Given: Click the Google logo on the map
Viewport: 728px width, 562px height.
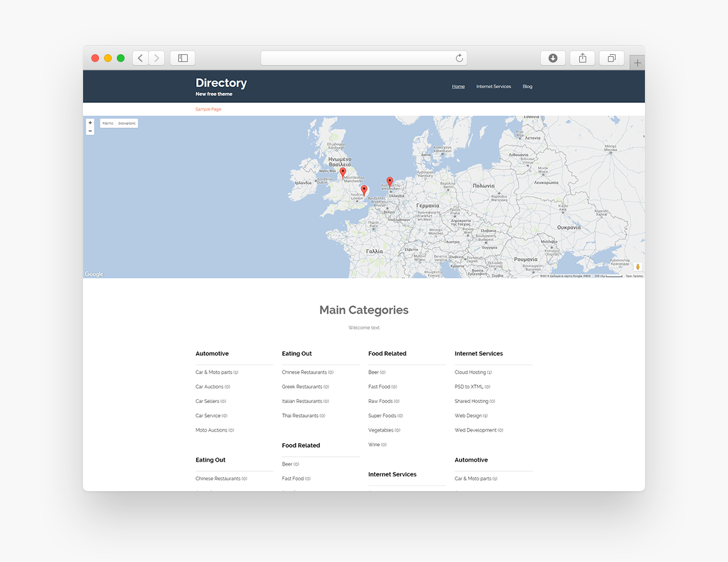Looking at the screenshot, I should point(93,274).
